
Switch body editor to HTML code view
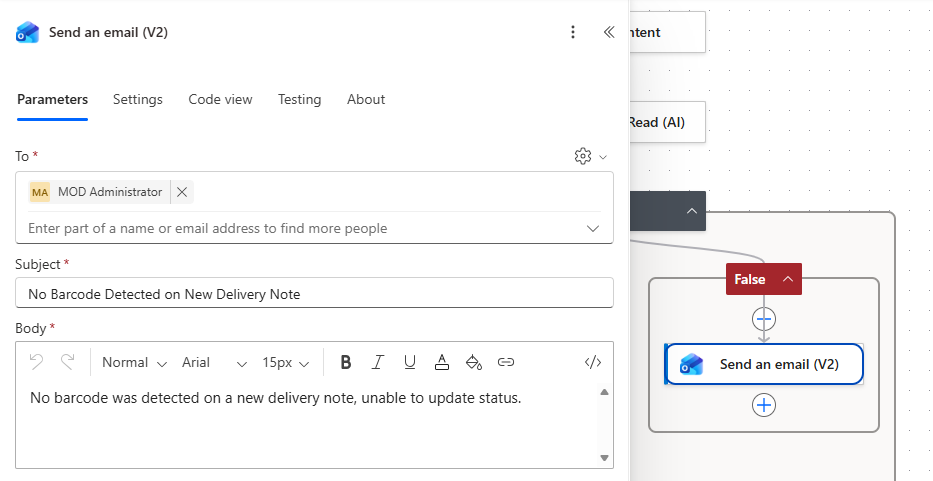(593, 362)
